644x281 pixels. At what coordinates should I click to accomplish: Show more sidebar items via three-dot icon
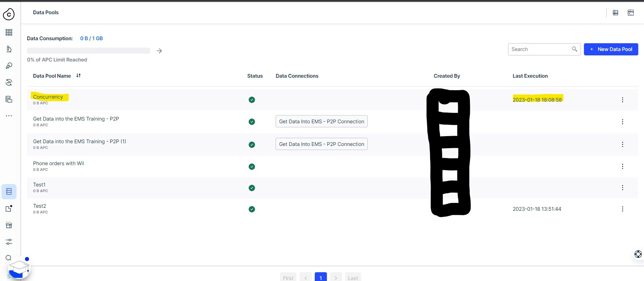pos(9,116)
